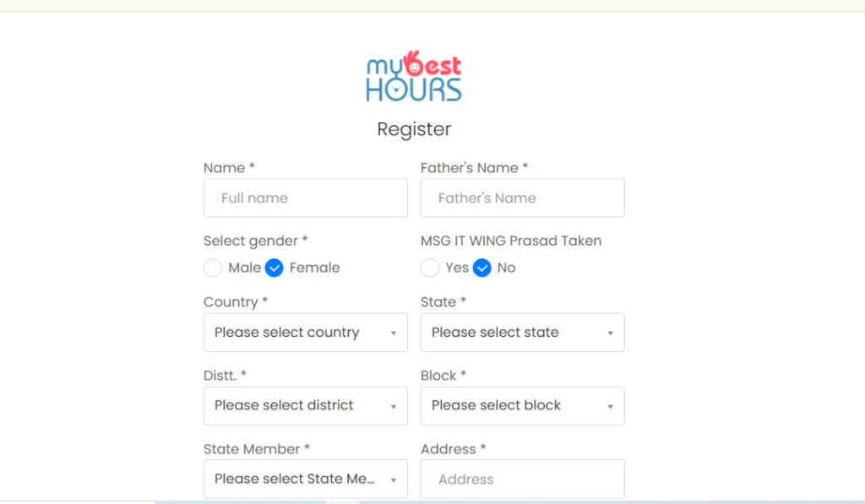
Task: Click into the Address input field
Action: (522, 479)
